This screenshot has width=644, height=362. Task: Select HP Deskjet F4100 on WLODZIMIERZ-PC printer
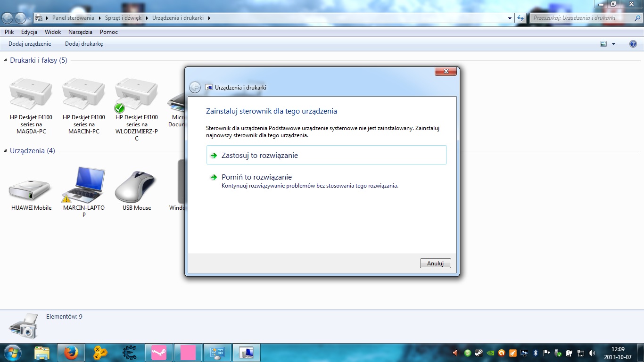tap(137, 109)
